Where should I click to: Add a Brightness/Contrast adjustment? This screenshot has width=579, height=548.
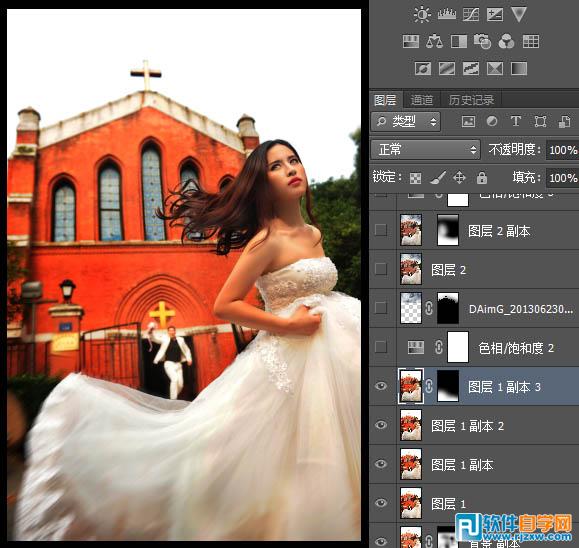(x=422, y=14)
